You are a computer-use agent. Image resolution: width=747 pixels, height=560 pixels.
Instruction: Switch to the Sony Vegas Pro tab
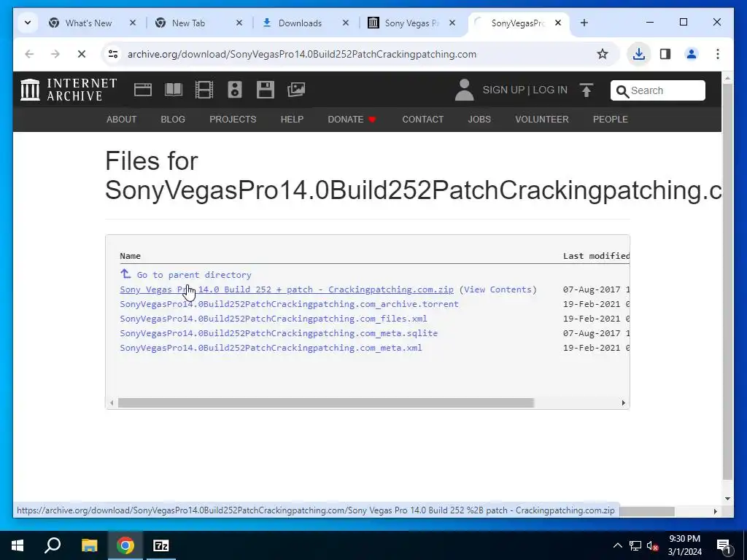tap(411, 23)
